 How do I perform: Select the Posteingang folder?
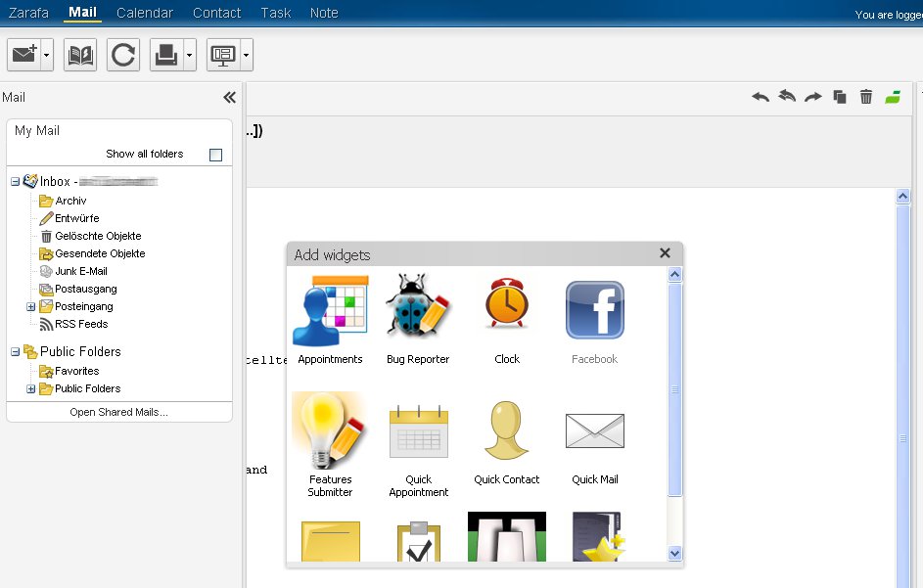84,306
